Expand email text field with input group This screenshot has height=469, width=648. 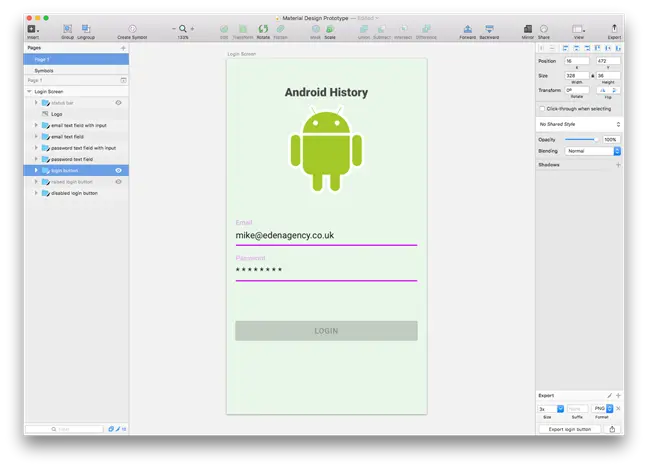[36, 125]
